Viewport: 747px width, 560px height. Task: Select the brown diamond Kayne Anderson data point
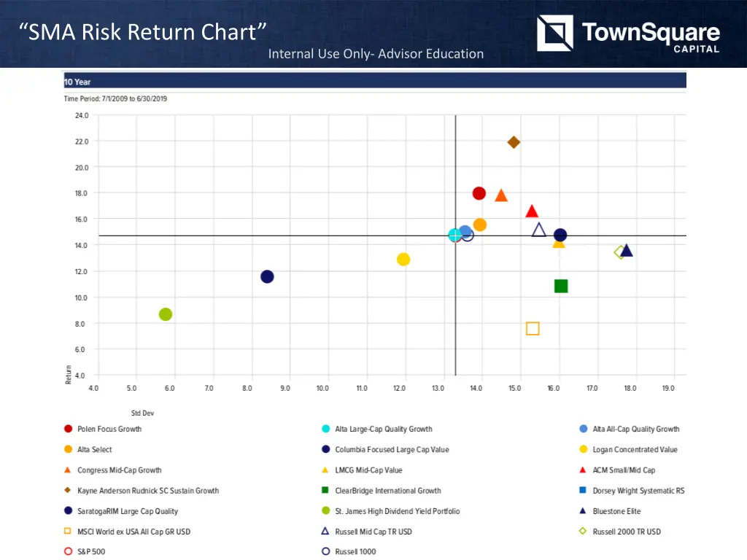tap(514, 142)
